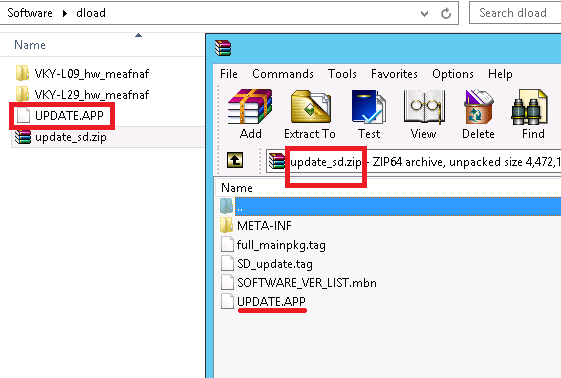This screenshot has width=561, height=378.
Task: Click the archive icon in the WinRAR address bar
Action: click(277, 161)
